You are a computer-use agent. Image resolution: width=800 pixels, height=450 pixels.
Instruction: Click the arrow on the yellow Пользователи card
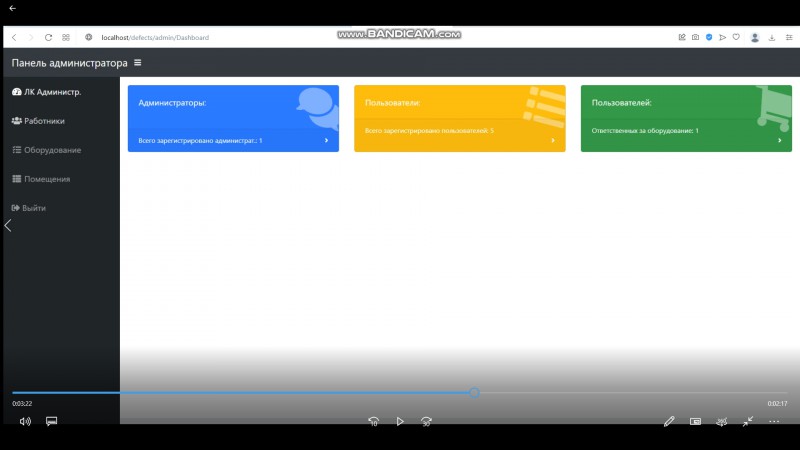pyautogui.click(x=553, y=140)
